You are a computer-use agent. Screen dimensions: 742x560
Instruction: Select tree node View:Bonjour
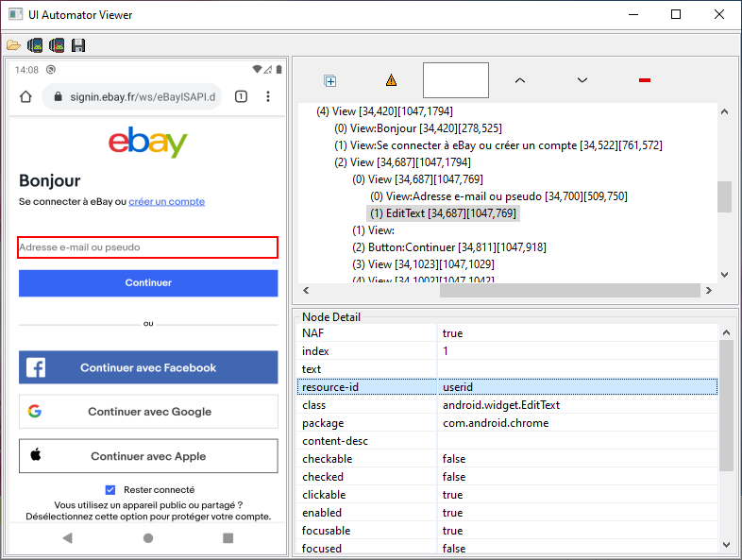click(418, 128)
